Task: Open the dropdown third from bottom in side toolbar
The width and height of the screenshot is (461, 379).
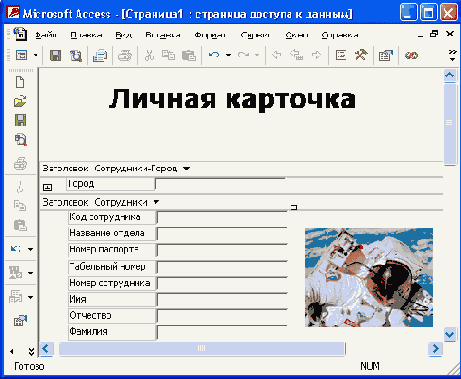Action: tap(30, 273)
